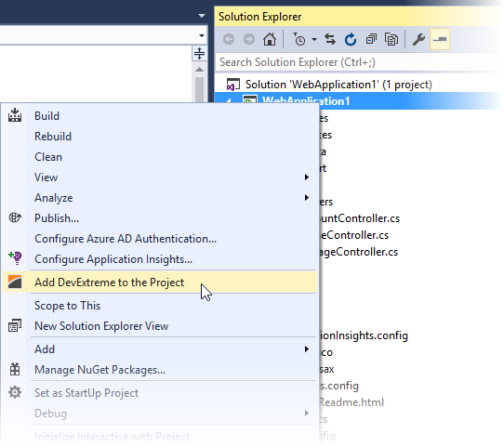This screenshot has width=504, height=447.
Task: Choose Rebuild from context menu
Action: (x=53, y=137)
